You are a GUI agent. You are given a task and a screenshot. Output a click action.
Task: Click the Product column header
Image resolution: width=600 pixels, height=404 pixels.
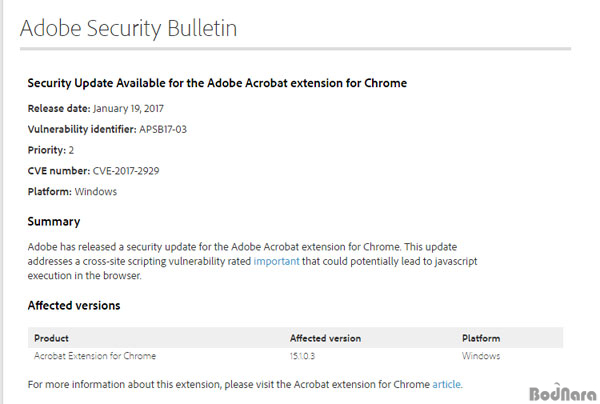tap(51, 338)
